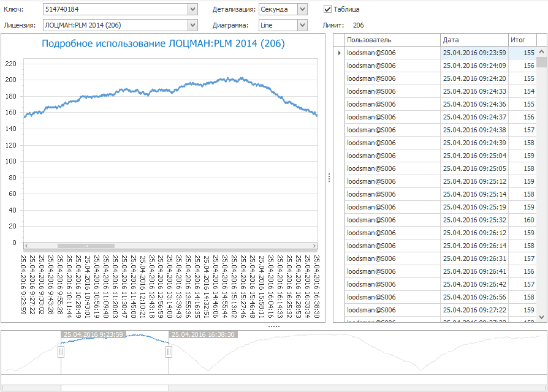The width and height of the screenshot is (548, 392).
Task: Click the chart scrollbar left arrow
Action: point(25,246)
